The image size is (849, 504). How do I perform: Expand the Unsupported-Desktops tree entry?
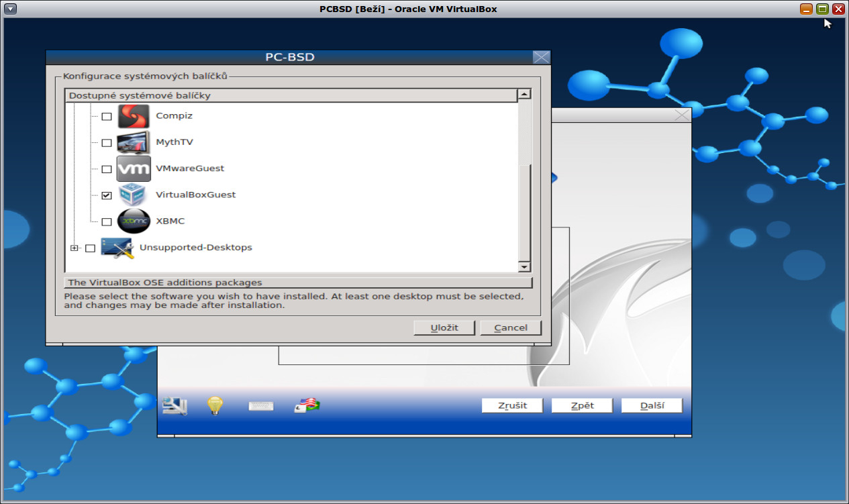pos(74,247)
